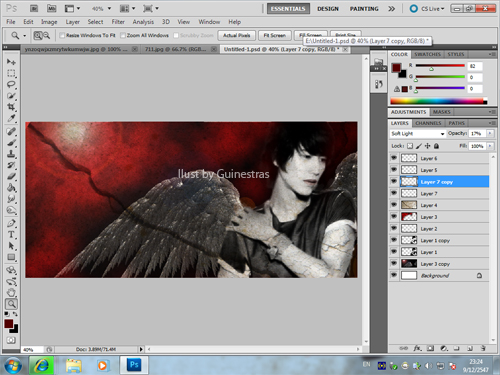Click the red R slider
Screen dimensions: 500x375
pyautogui.click(x=440, y=66)
